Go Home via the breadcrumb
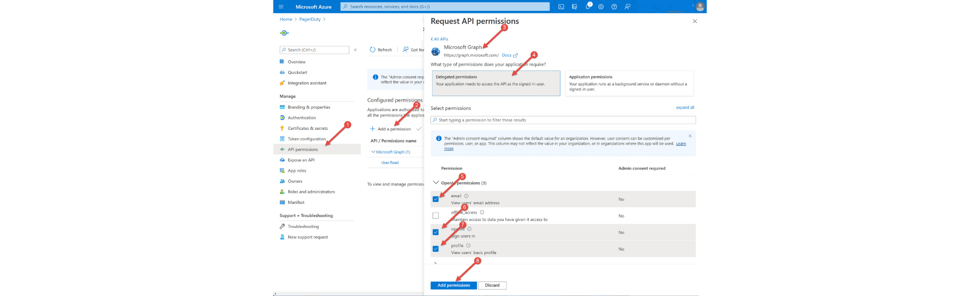 pyautogui.click(x=286, y=19)
